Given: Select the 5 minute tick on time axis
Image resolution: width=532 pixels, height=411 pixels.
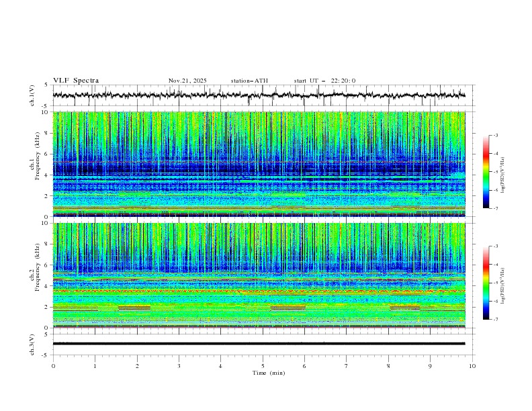Looking at the screenshot, I should (263, 366).
